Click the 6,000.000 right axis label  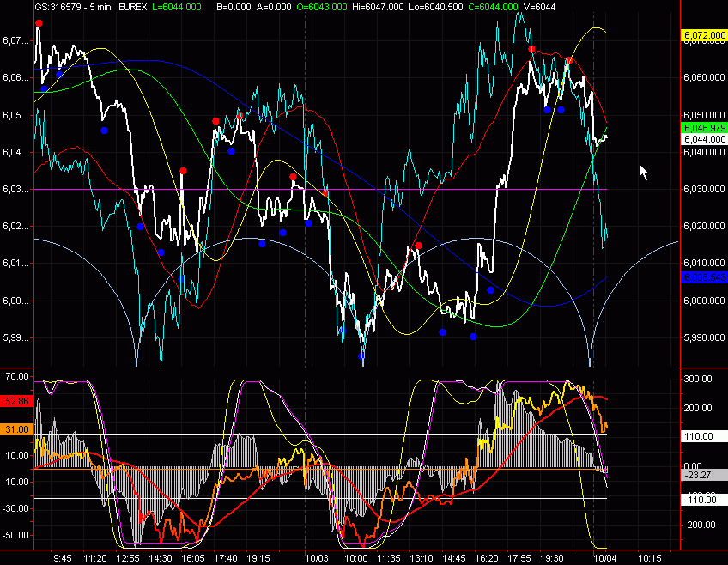704,301
